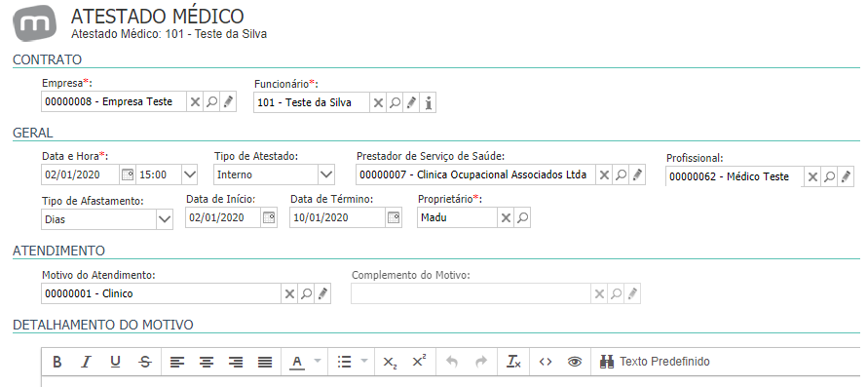
Task: Edit the Motivo do Atendimento record
Action: [x=322, y=294]
